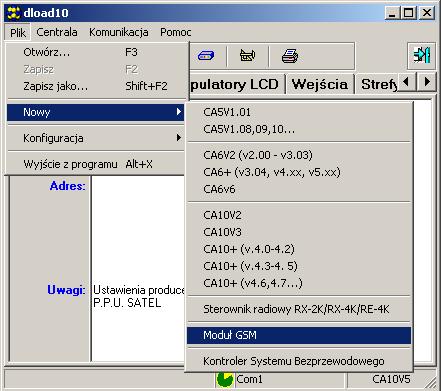
Task: Switch to the Wejścia tab
Action: click(x=319, y=84)
